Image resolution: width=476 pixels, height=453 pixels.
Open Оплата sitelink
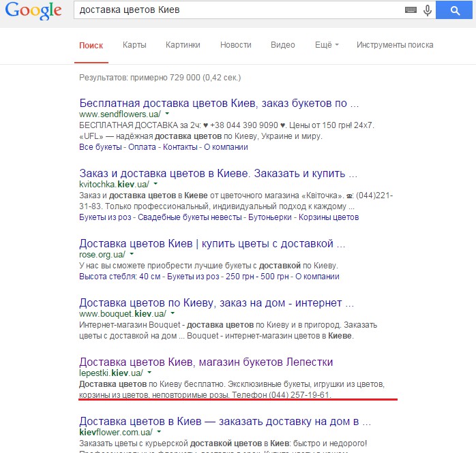(x=142, y=147)
